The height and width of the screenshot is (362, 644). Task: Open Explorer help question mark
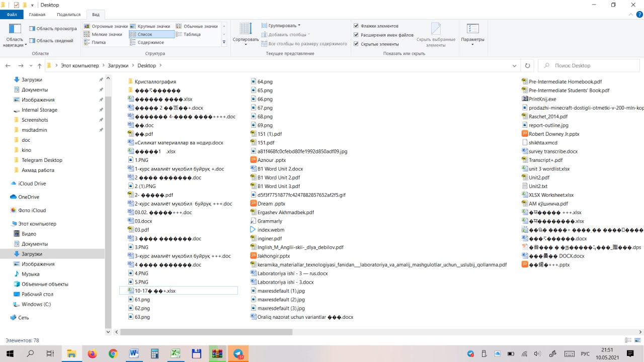pos(638,16)
